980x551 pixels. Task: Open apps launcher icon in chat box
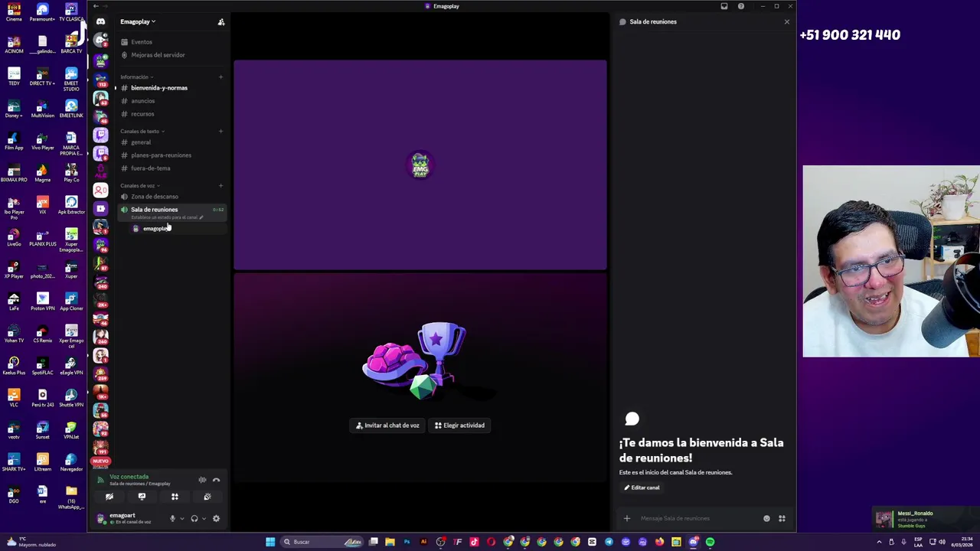(x=782, y=519)
